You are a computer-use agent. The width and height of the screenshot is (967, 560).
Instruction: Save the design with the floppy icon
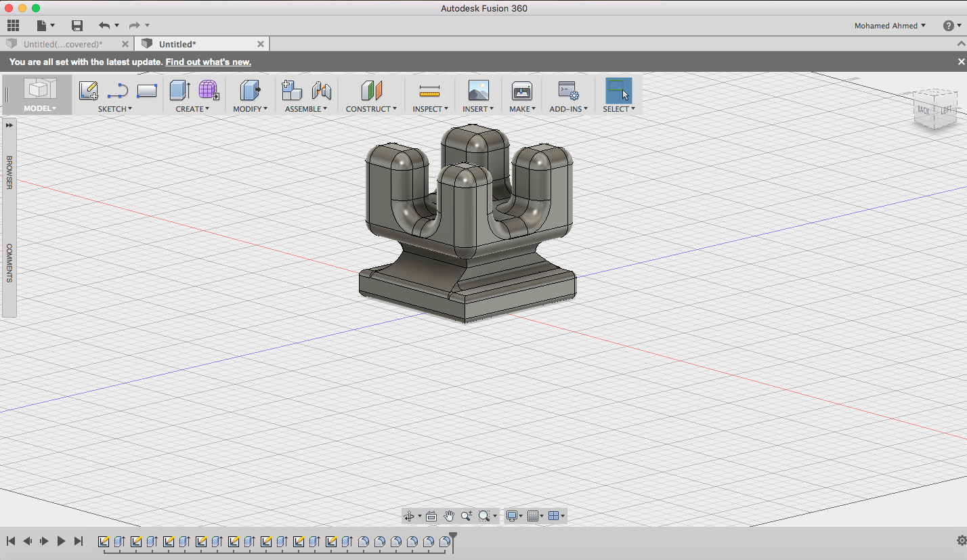[x=77, y=26]
